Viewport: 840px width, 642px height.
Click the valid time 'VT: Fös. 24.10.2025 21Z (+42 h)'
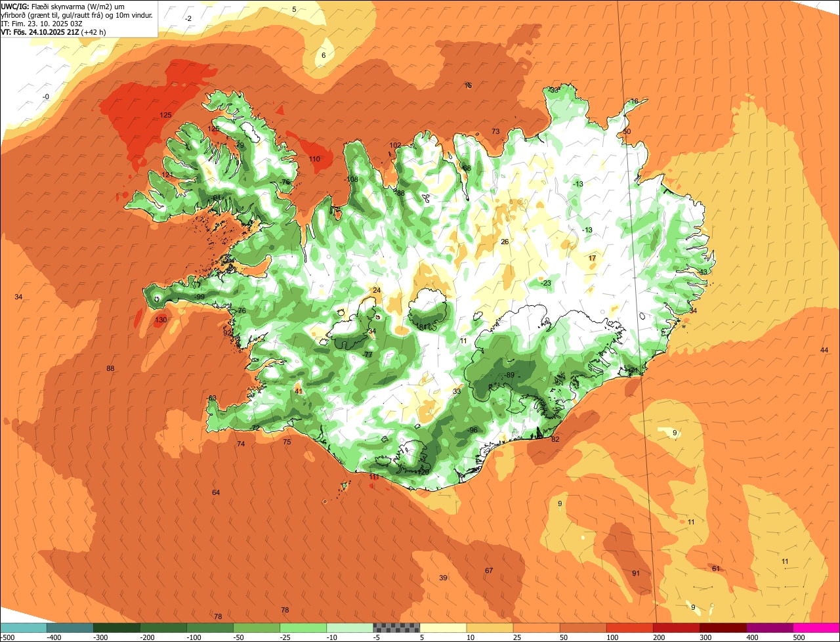tap(54, 32)
